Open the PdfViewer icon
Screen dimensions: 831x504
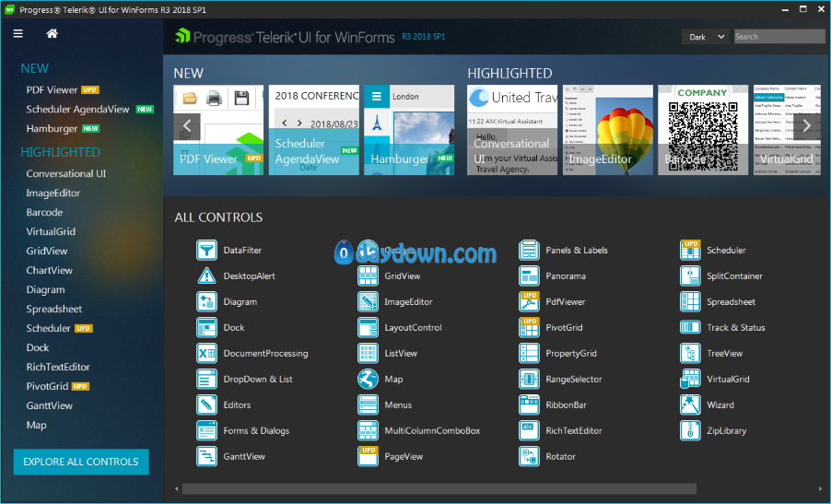click(x=529, y=301)
